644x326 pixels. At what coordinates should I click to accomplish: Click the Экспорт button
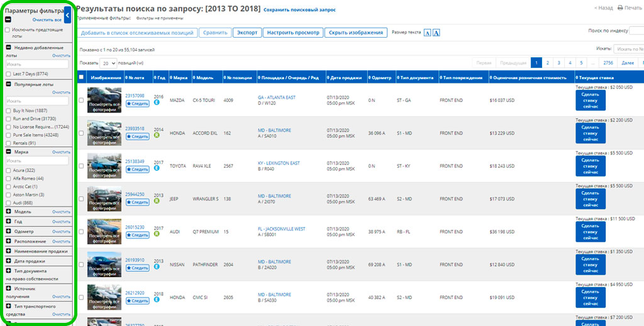coord(247,33)
